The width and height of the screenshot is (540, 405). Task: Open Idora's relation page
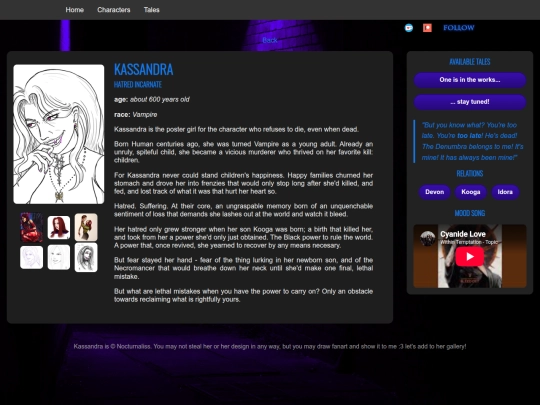click(505, 192)
